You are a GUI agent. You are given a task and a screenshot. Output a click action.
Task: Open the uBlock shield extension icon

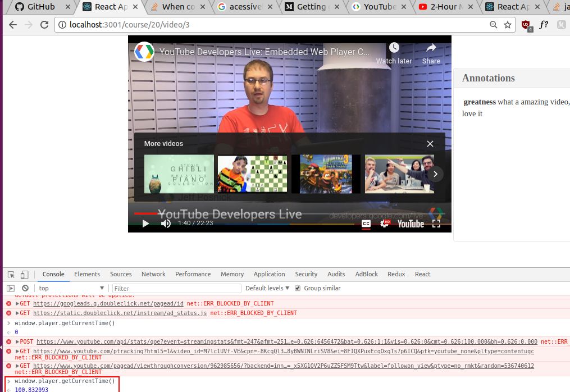pyautogui.click(x=527, y=25)
